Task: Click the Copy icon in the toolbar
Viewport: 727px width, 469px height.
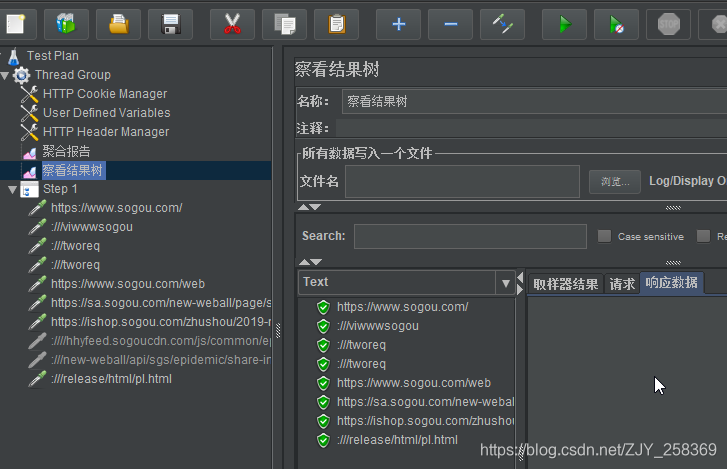Action: 284,24
